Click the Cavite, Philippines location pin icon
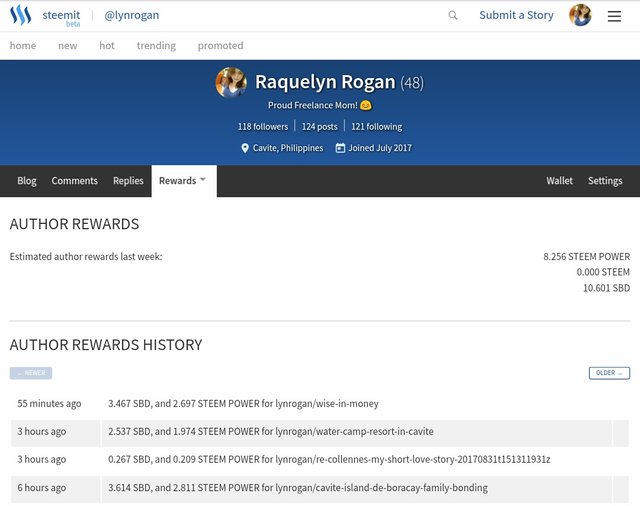The image size is (640, 506). [244, 148]
